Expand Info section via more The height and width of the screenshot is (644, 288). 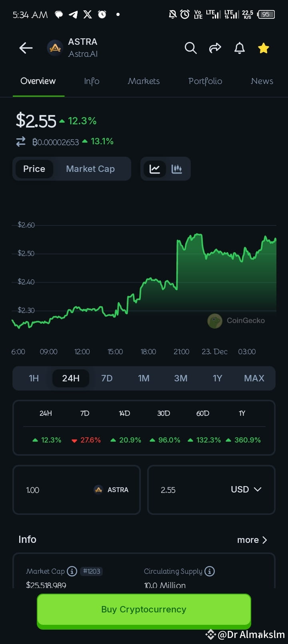point(252,540)
